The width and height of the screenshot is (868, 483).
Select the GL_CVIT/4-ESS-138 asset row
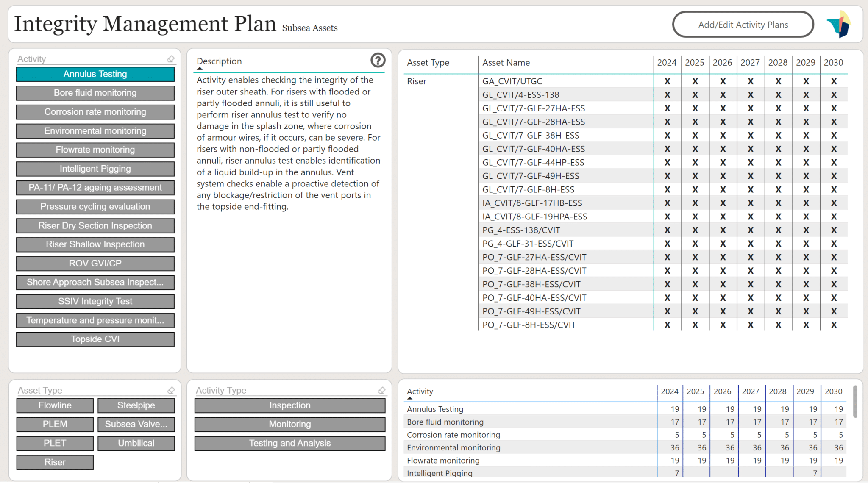click(x=520, y=95)
